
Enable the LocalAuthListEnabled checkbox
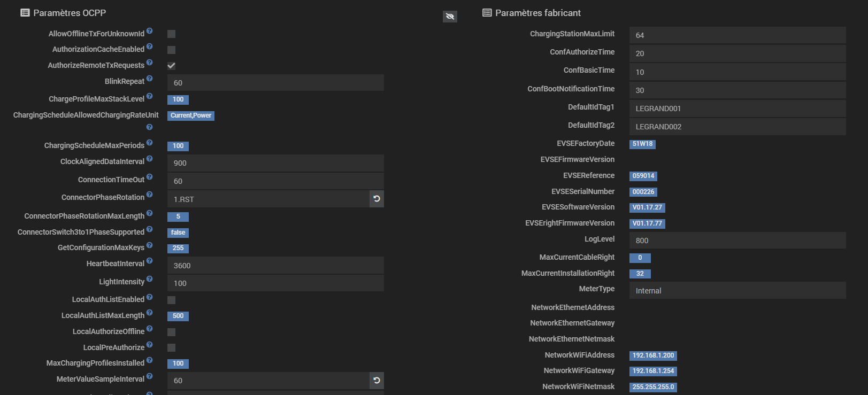pyautogui.click(x=172, y=300)
